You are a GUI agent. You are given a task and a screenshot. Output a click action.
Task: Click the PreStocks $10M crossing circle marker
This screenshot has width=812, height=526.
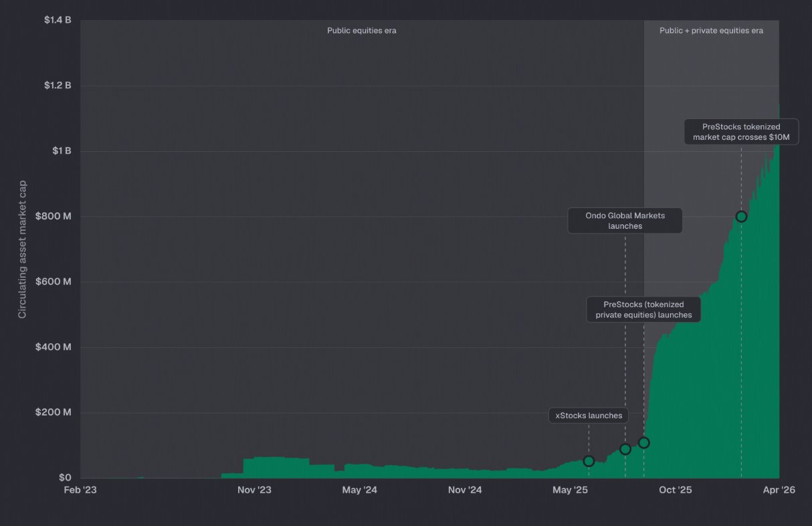(741, 216)
